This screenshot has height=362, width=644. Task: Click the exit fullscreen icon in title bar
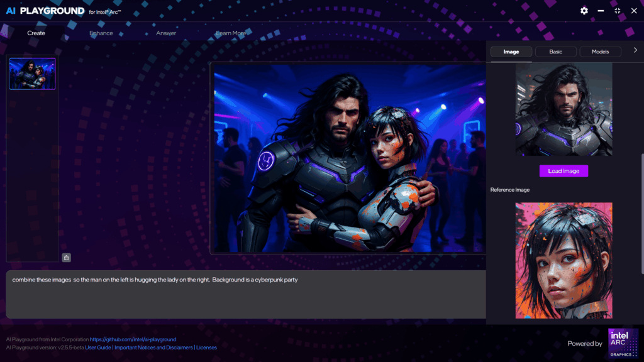click(x=618, y=11)
